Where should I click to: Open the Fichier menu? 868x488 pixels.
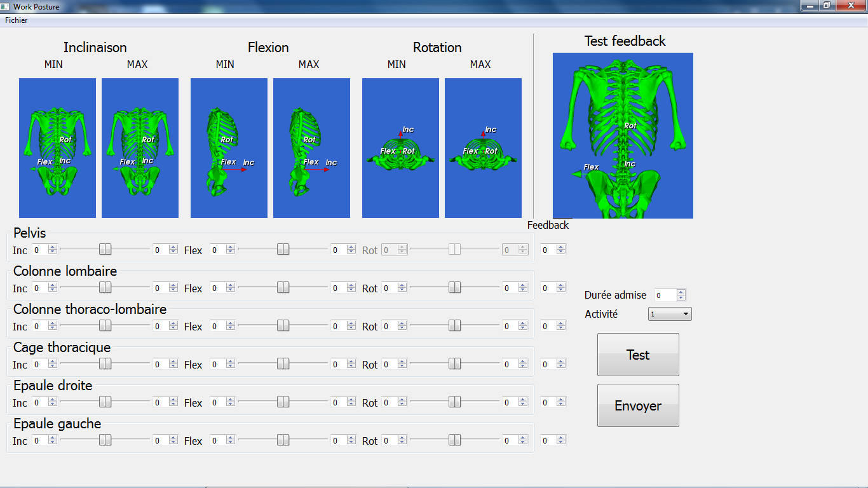[x=17, y=20]
